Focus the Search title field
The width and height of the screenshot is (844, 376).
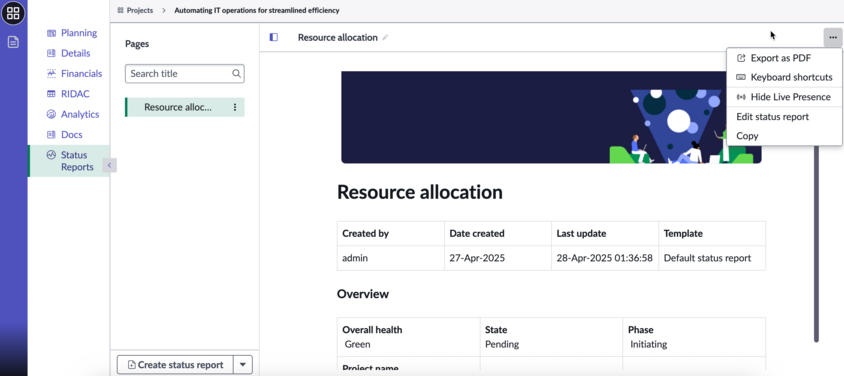point(185,74)
